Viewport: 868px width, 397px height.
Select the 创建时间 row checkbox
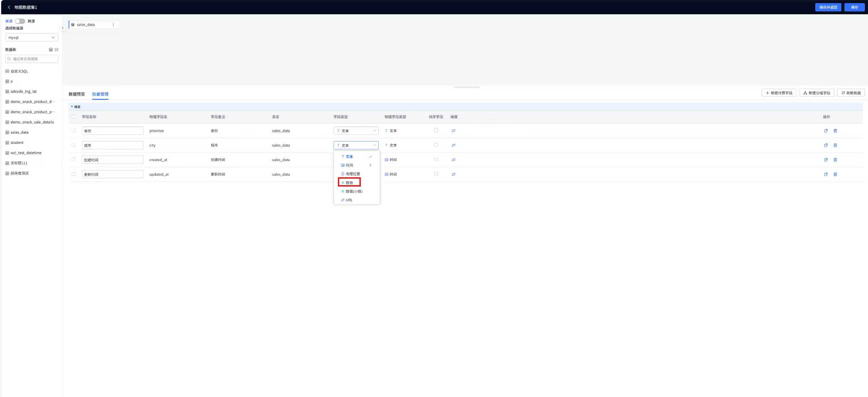pos(73,159)
